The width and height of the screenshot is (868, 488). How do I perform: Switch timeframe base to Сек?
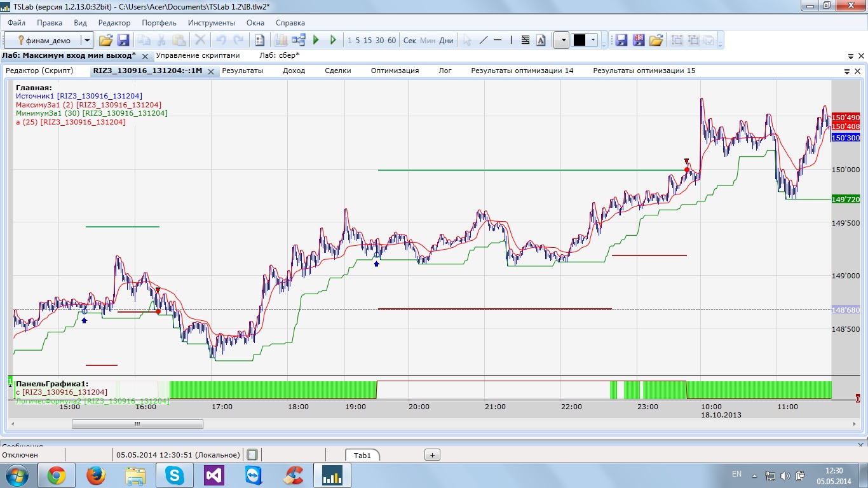410,40
